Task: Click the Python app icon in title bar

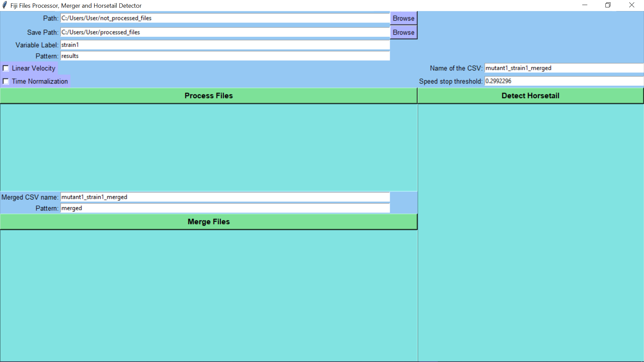Action: [x=4, y=5]
